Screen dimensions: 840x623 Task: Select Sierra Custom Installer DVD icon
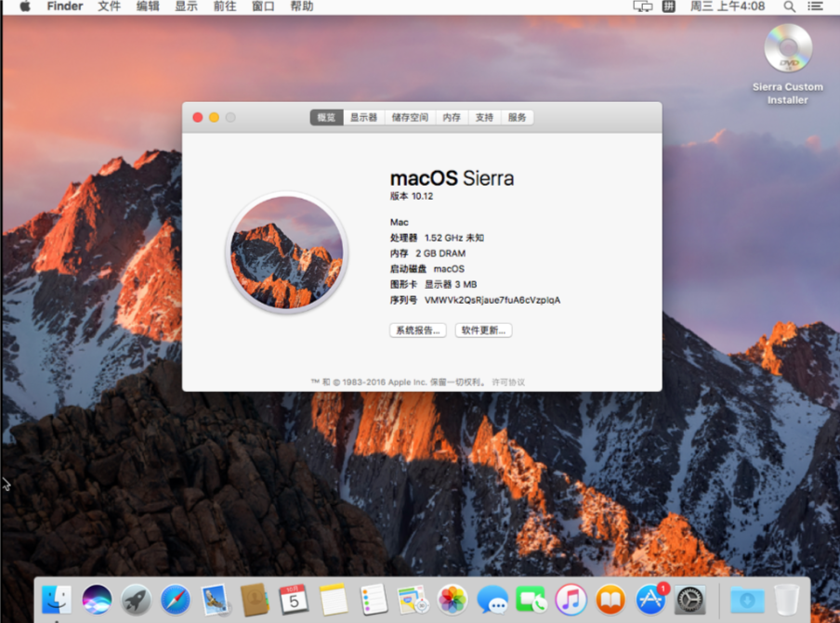point(788,48)
